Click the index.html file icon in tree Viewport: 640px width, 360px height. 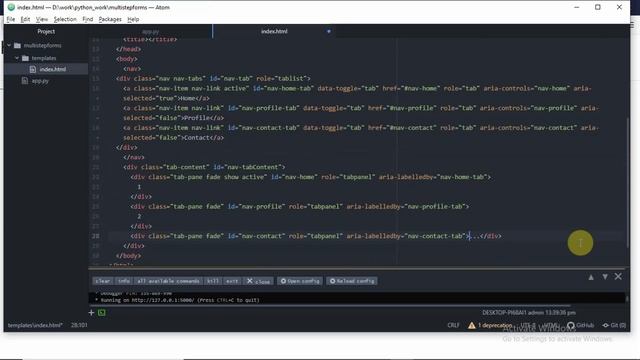pyautogui.click(x=33, y=69)
